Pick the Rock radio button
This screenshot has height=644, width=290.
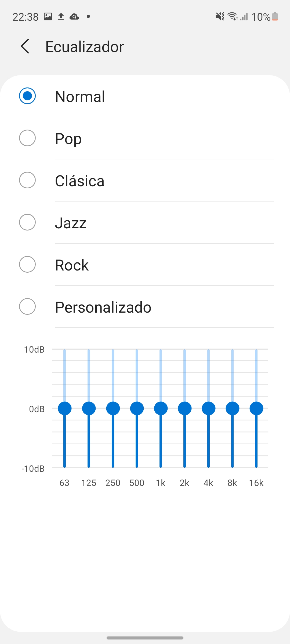tap(27, 264)
